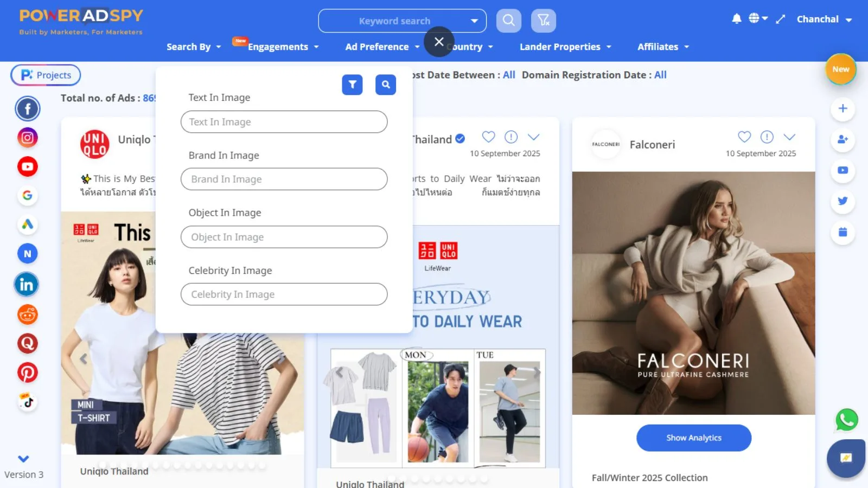Click search icon in image search popup
This screenshot has height=488, width=868.
click(x=386, y=85)
